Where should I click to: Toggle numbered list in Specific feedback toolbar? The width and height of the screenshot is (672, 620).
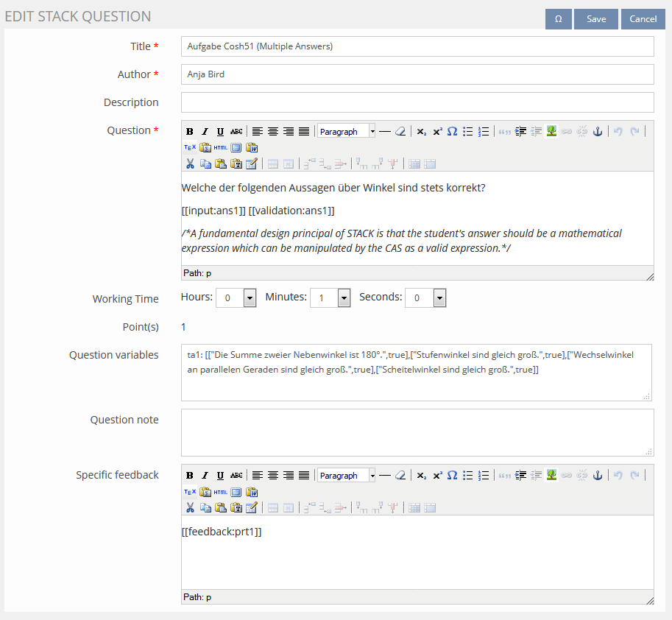(484, 476)
